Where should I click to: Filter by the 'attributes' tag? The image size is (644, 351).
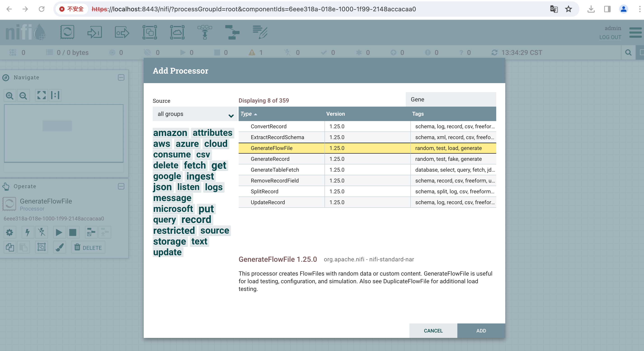click(x=212, y=133)
